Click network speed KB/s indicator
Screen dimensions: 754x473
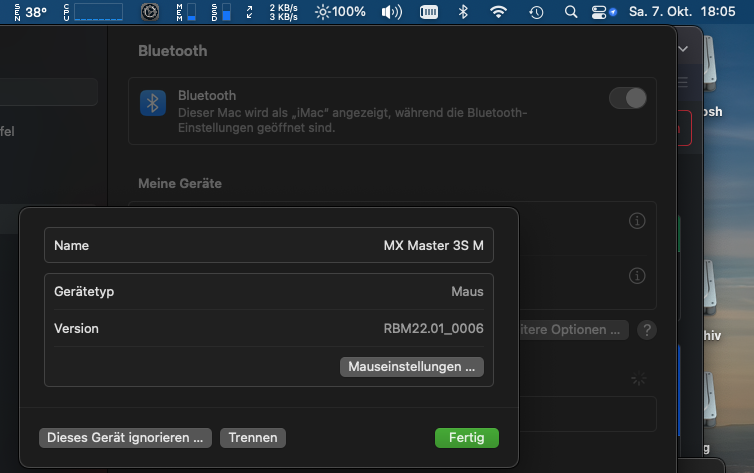(x=283, y=12)
